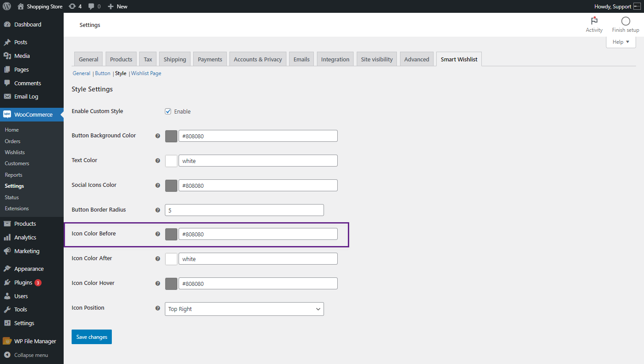Click help icon beside Button Background Color
Viewport: 644px width, 364px height.
[x=158, y=136]
